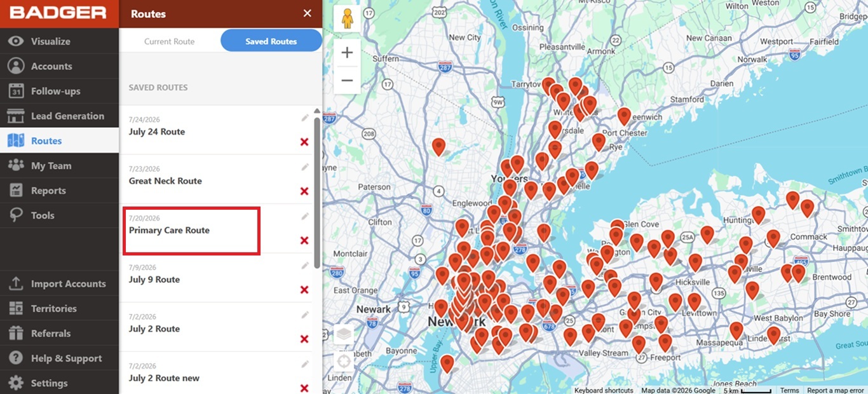This screenshot has width=868, height=394.
Task: Open map Keyboard shortcuts
Action: [604, 390]
